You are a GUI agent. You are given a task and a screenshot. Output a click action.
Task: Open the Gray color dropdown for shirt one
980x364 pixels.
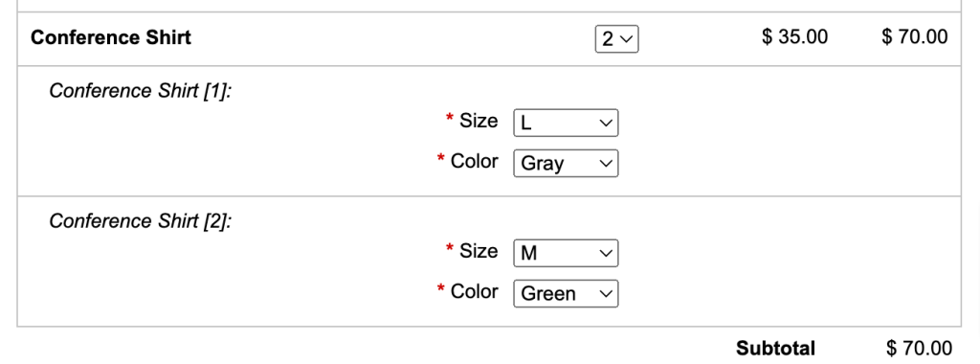(x=566, y=163)
